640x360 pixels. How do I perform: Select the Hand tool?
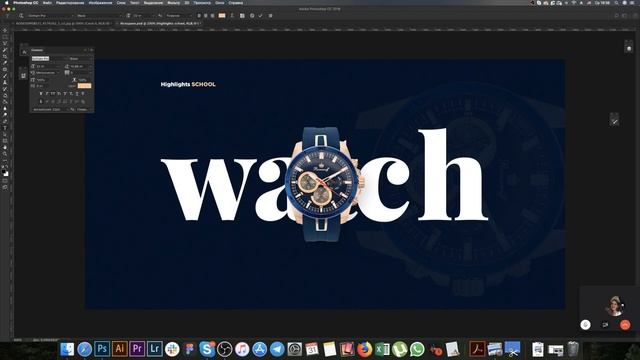(5, 147)
